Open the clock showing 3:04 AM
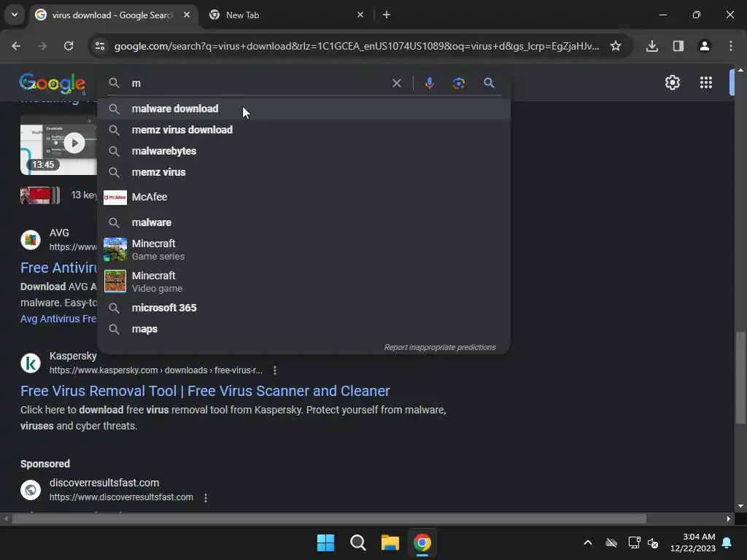Image resolution: width=747 pixels, height=560 pixels. tap(693, 542)
